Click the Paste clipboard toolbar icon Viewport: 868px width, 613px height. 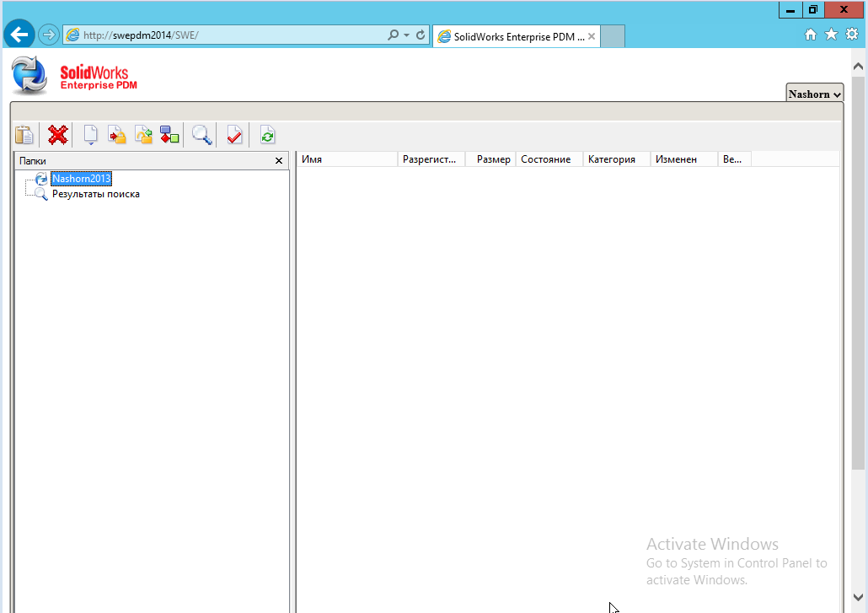[x=24, y=135]
